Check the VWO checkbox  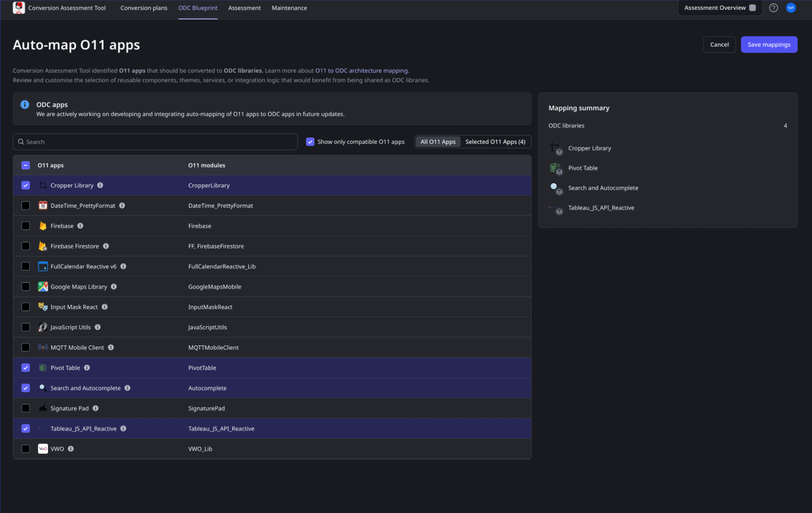point(26,449)
